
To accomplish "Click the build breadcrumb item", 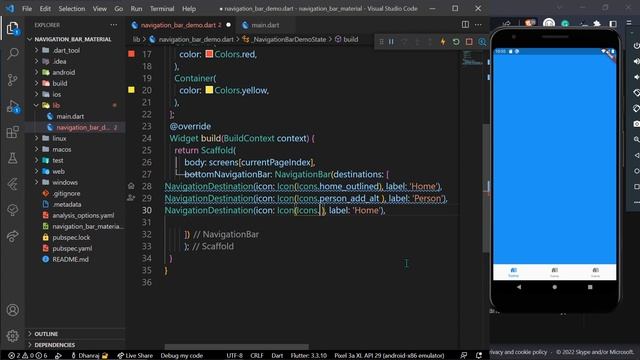I will click(x=347, y=39).
